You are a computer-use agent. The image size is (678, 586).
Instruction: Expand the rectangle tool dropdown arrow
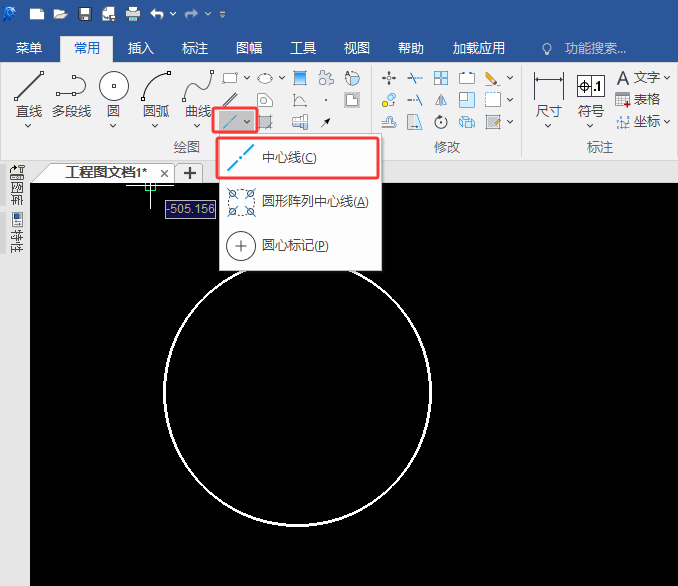(247, 78)
